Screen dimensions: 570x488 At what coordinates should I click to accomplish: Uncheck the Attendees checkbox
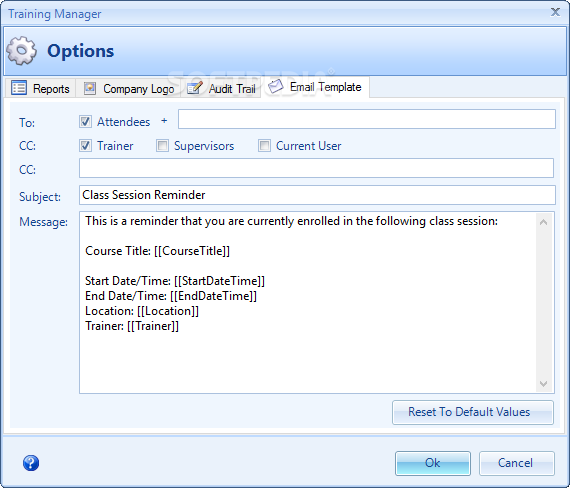(x=85, y=121)
